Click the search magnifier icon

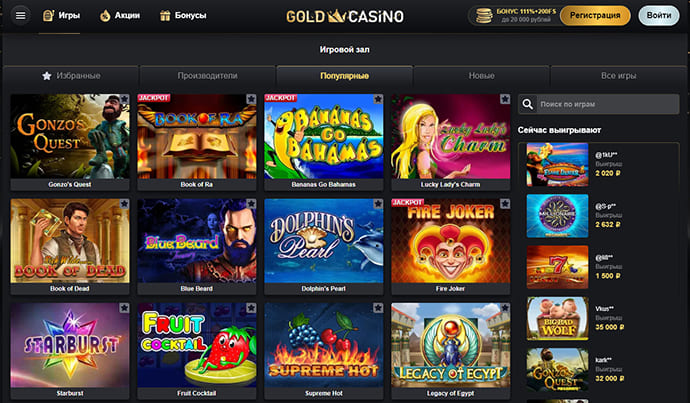pyautogui.click(x=528, y=104)
